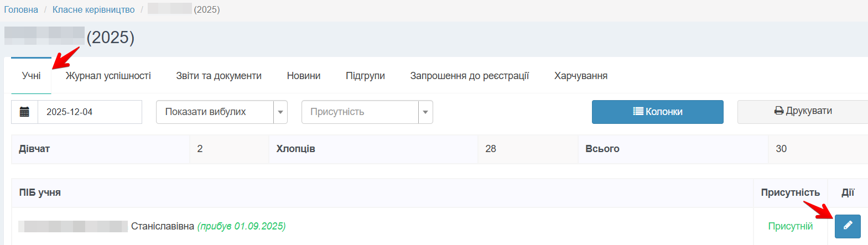This screenshot has width=868, height=245.
Task: Select the Показати вибулих combo box
Action: click(215, 112)
